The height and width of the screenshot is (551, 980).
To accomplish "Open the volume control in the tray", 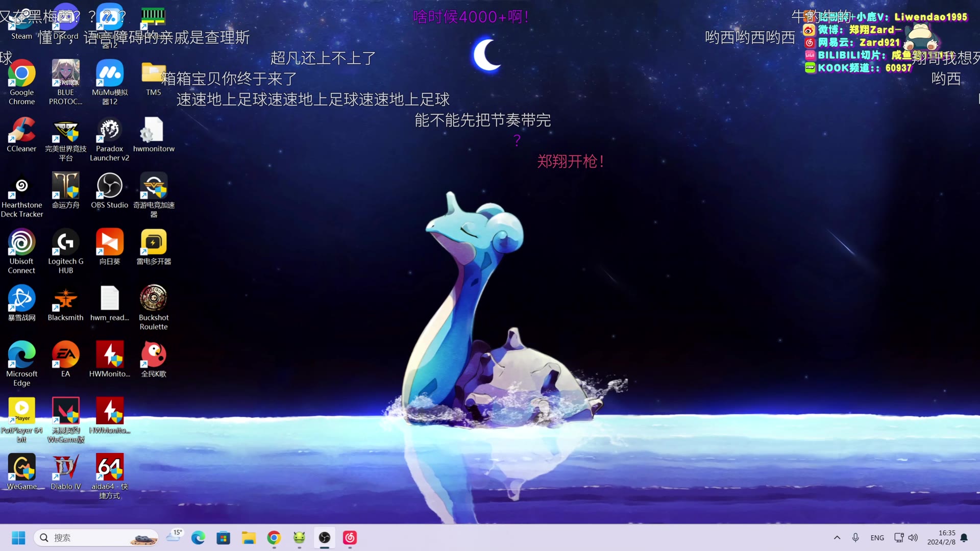I will (913, 538).
